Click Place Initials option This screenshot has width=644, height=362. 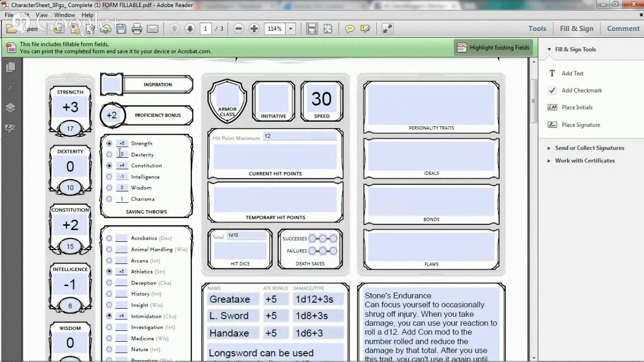point(571,107)
